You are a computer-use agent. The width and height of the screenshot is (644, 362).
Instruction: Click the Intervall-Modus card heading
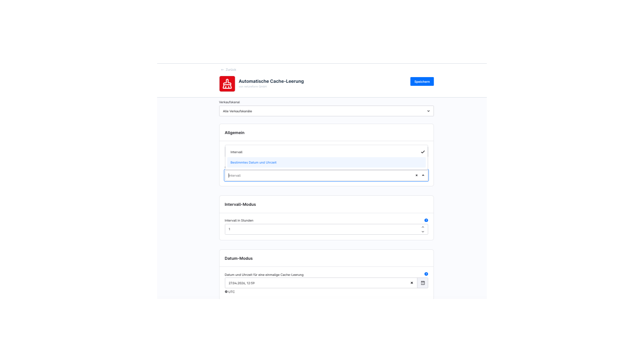pyautogui.click(x=240, y=204)
